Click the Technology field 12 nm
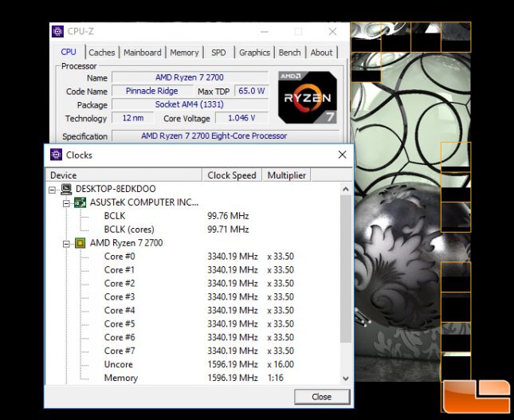 (133, 118)
